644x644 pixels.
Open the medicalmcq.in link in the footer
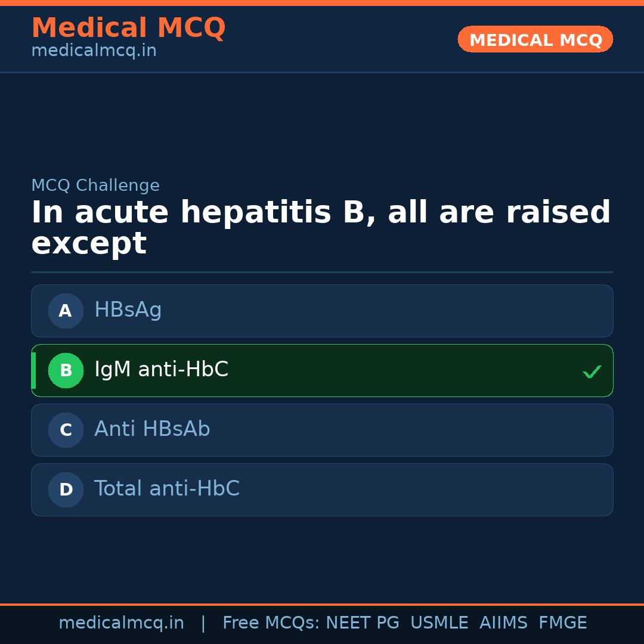pyautogui.click(x=121, y=623)
